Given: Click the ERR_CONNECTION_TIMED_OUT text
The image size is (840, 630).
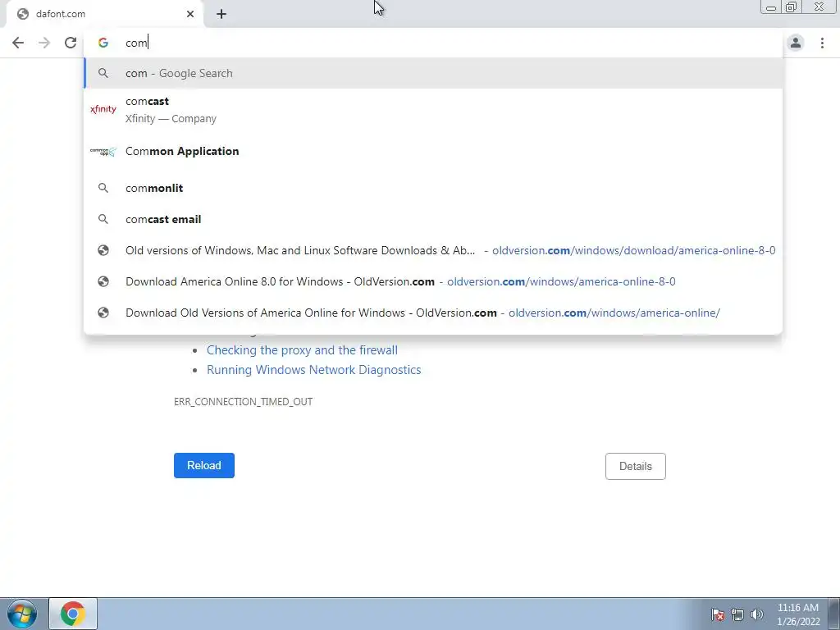Looking at the screenshot, I should pos(243,402).
